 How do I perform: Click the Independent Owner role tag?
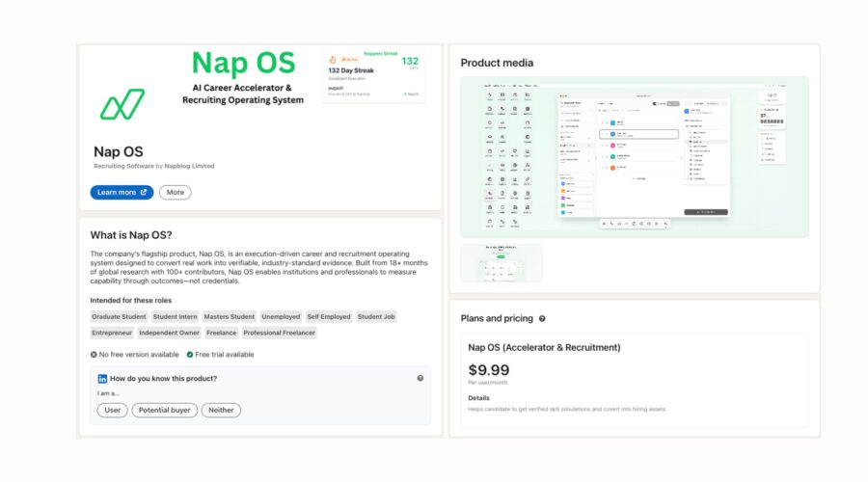tap(169, 333)
